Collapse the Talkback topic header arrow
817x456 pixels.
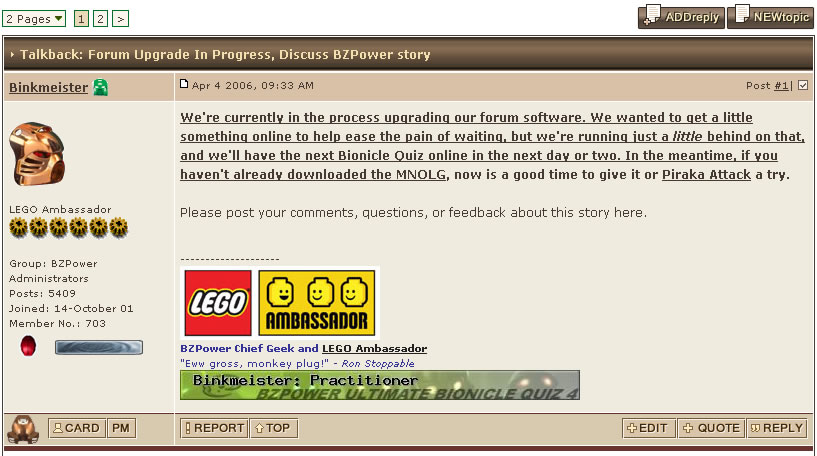coord(12,54)
